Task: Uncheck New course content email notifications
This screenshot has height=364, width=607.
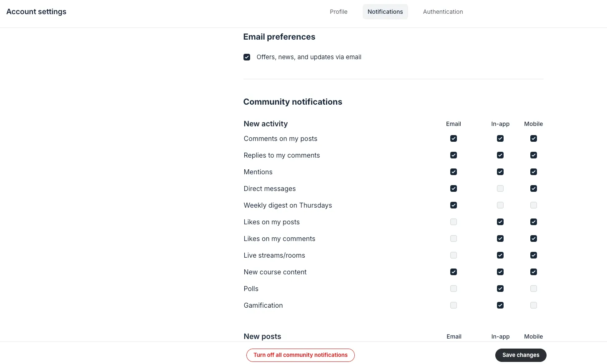Action: coord(454,272)
